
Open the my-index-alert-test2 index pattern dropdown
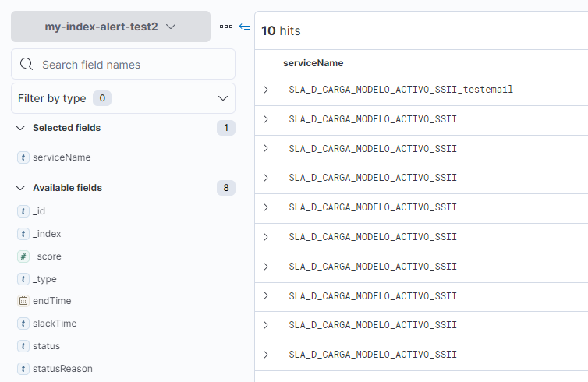coord(110,27)
